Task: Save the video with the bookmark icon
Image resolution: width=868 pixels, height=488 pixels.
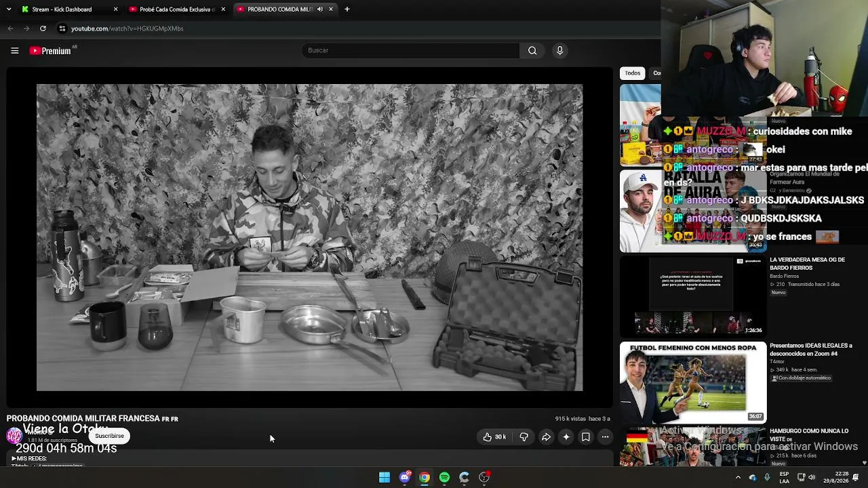Action: pyautogui.click(x=586, y=437)
